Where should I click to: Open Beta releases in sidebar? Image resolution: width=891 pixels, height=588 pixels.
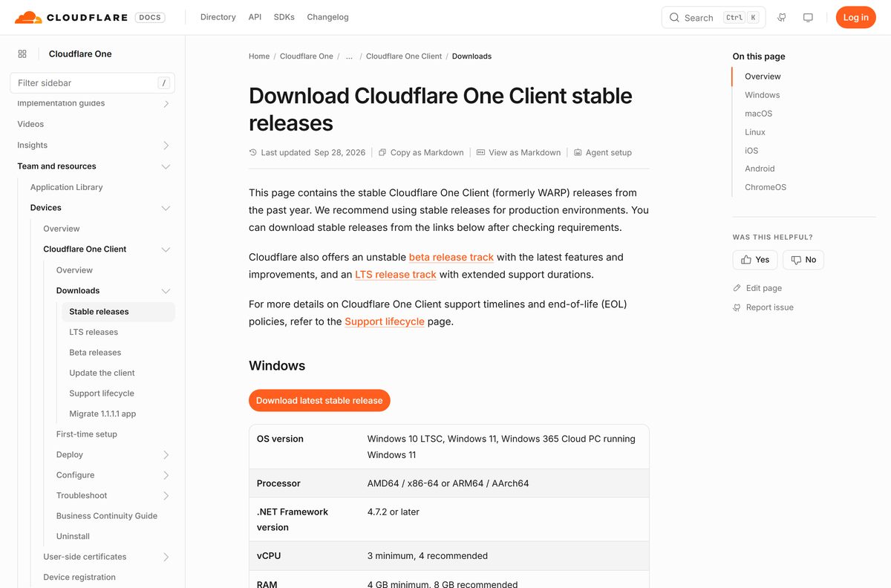click(95, 353)
